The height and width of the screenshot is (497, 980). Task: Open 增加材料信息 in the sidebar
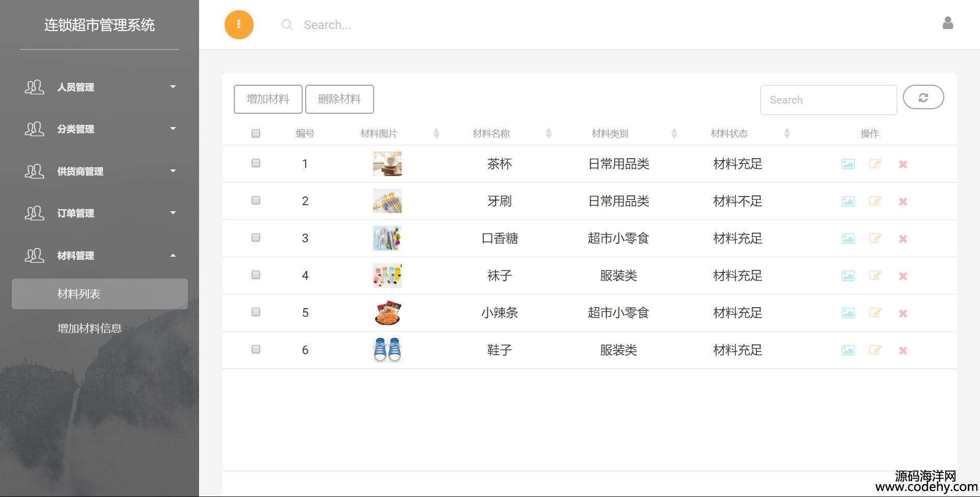tap(90, 329)
